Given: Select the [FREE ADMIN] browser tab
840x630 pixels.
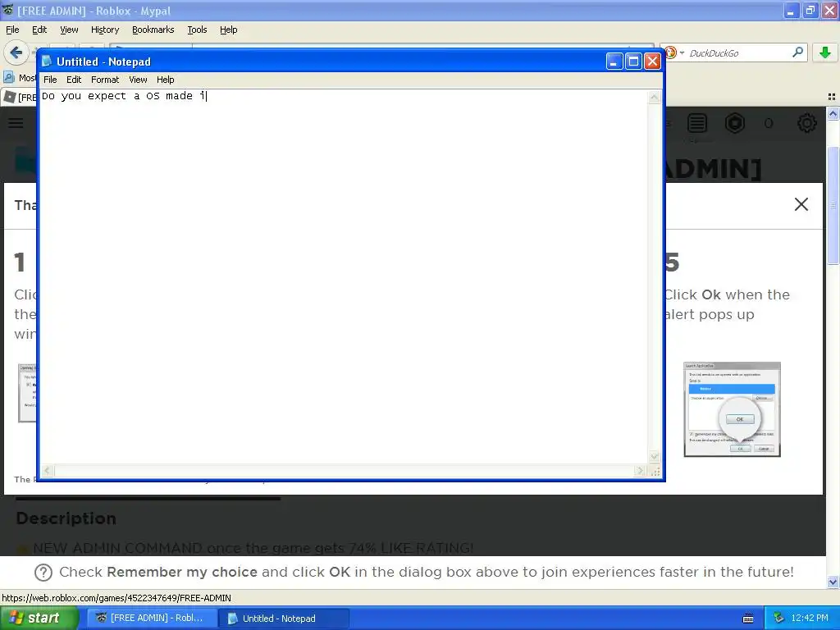Looking at the screenshot, I should click(20, 97).
